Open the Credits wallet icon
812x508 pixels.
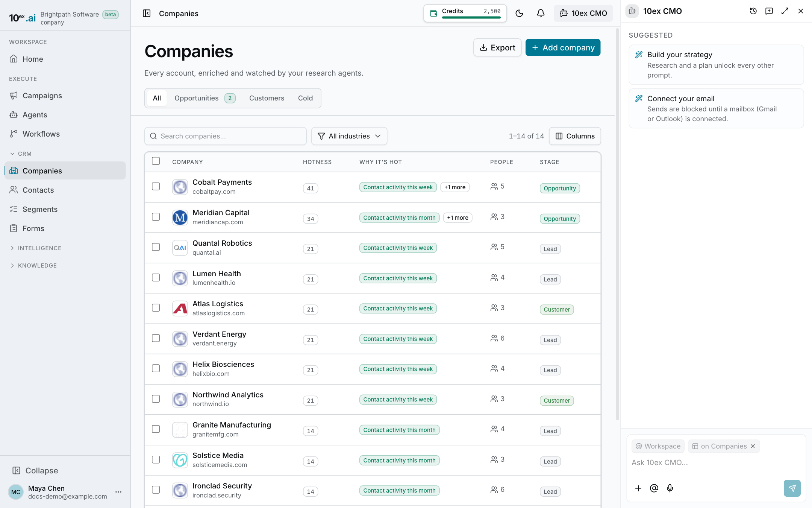coord(433,13)
